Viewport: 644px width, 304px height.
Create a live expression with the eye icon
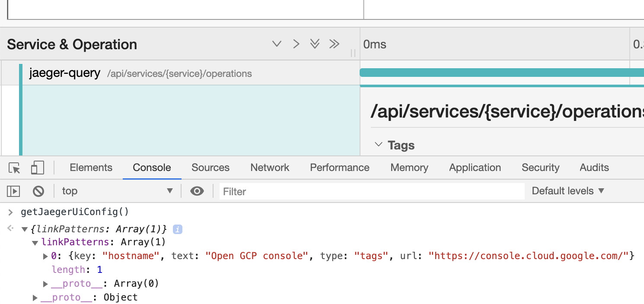197,191
